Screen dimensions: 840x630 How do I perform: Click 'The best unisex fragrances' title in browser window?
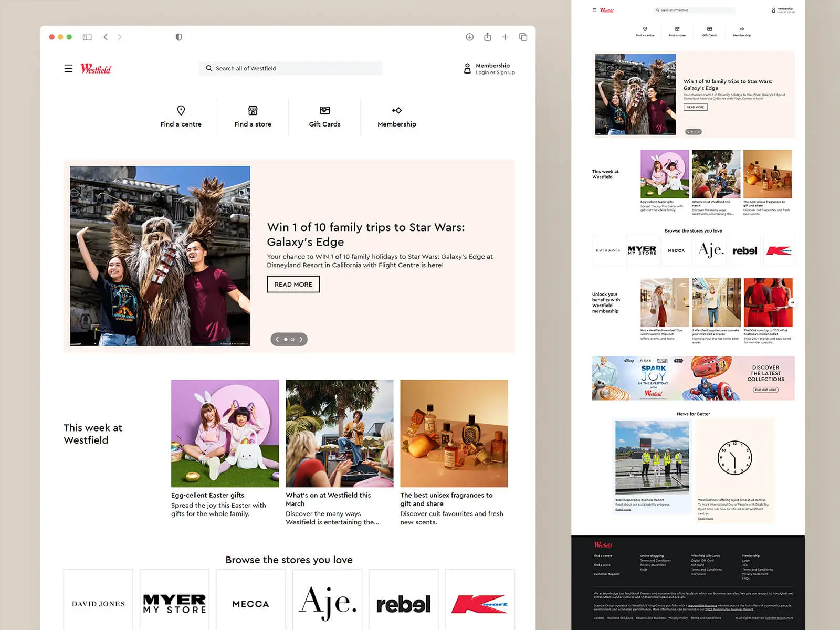pyautogui.click(x=446, y=499)
